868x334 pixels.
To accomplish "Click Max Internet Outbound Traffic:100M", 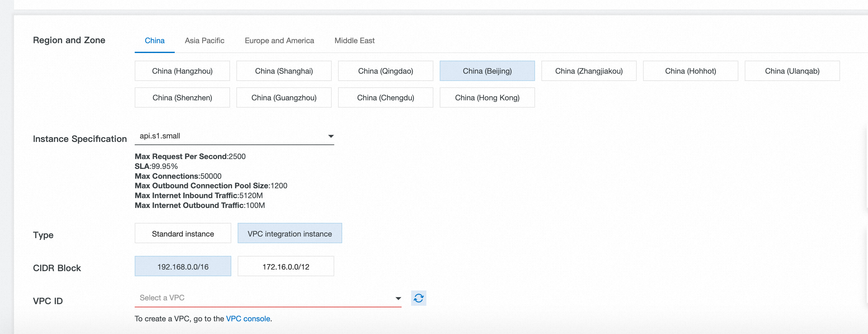I will coord(200,205).
